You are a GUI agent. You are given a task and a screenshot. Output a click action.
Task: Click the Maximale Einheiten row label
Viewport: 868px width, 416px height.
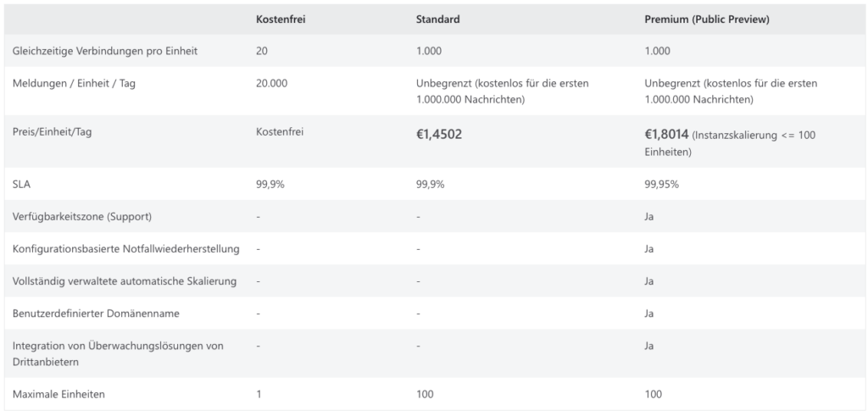tap(58, 395)
